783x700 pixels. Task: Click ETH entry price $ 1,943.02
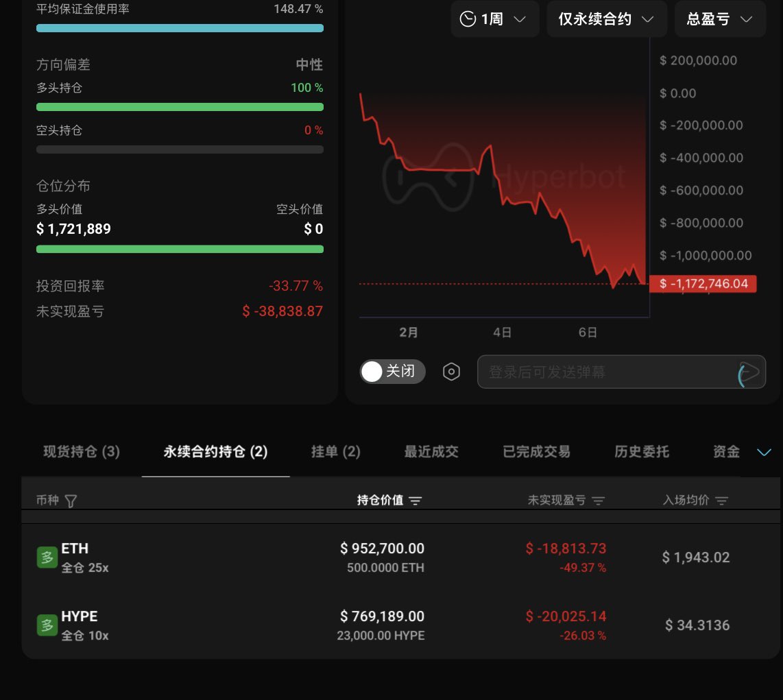point(696,557)
